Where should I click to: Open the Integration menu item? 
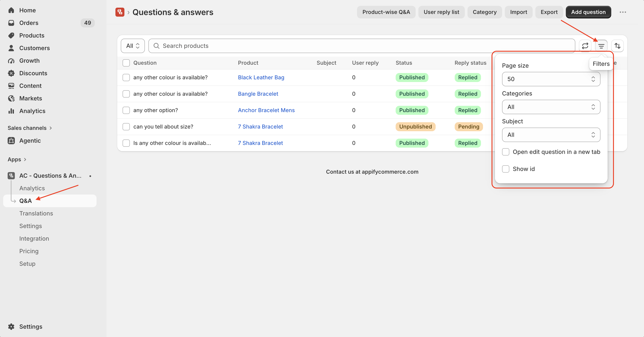click(34, 238)
